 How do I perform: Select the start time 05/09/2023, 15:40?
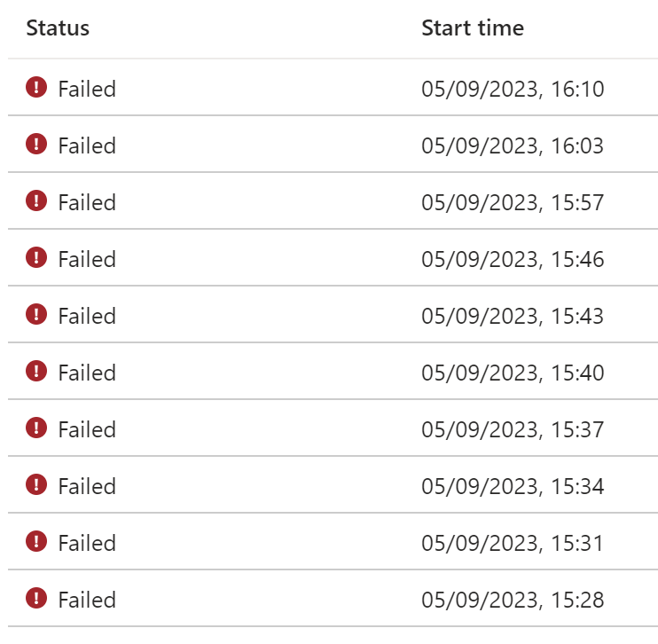point(513,373)
